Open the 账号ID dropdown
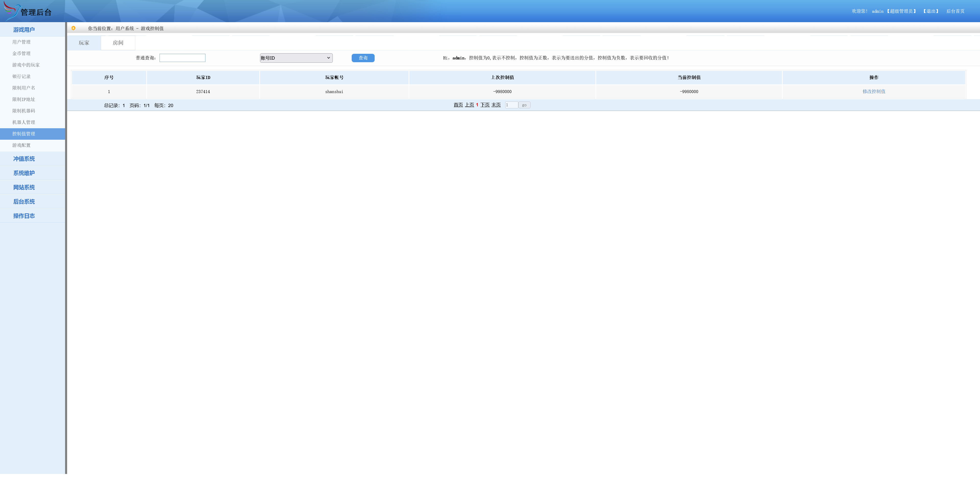 coord(296,58)
